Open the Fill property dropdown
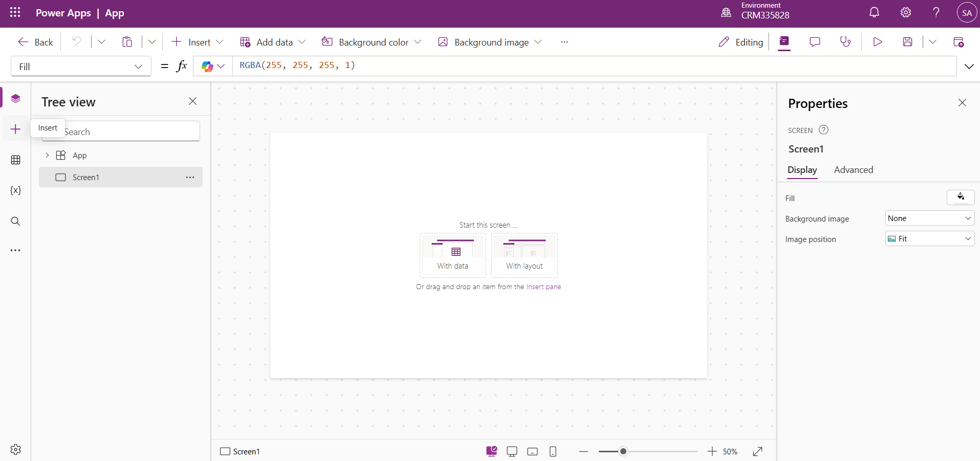This screenshot has width=980, height=461. tap(81, 67)
